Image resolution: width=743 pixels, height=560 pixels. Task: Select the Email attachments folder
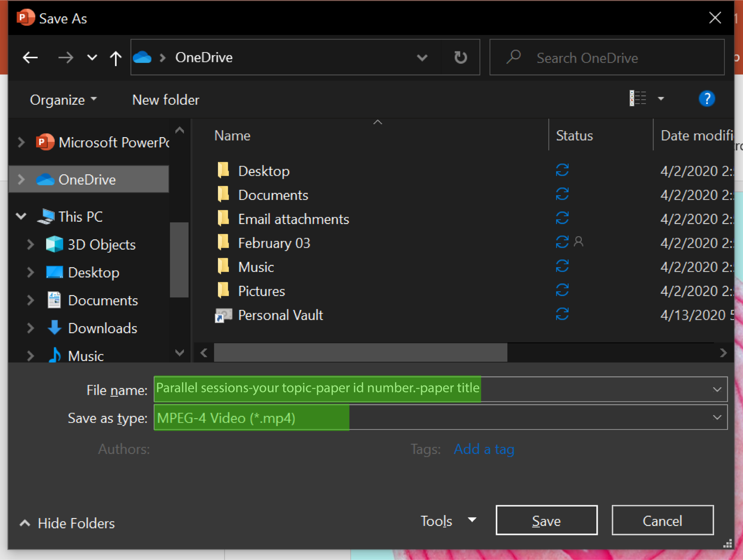(x=293, y=219)
